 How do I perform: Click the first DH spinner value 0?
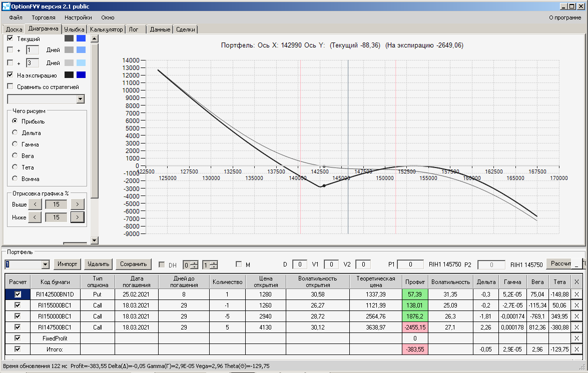pos(186,265)
